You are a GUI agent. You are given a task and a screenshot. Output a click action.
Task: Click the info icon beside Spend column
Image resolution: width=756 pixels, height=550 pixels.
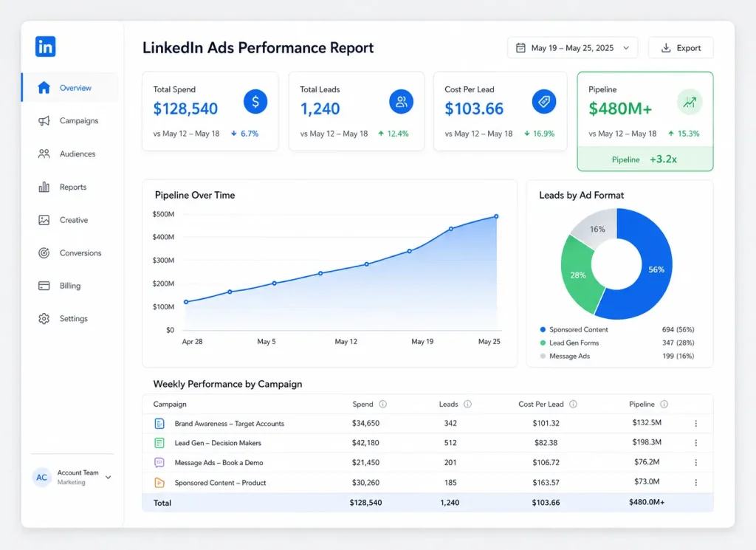tap(383, 404)
